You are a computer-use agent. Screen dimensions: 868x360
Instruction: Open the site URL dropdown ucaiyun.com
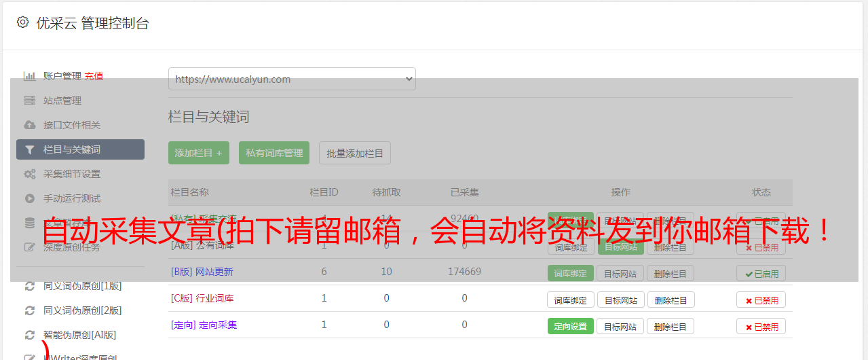(292, 79)
